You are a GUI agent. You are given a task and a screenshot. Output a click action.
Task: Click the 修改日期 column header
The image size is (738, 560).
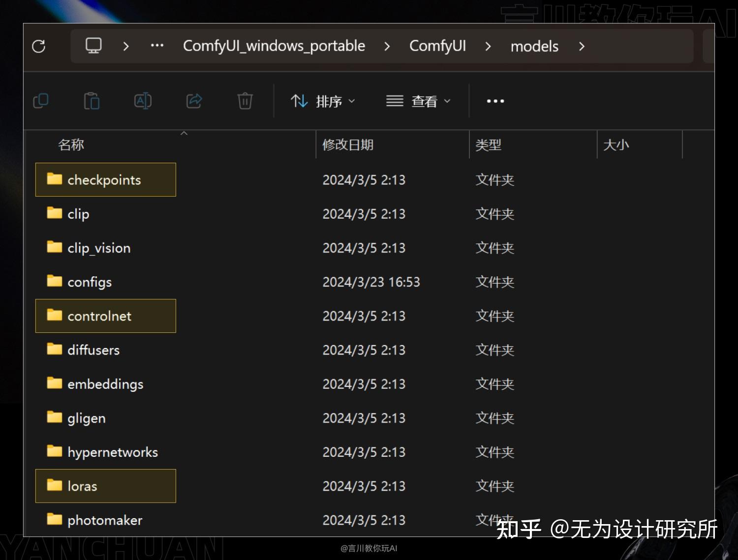pos(348,145)
